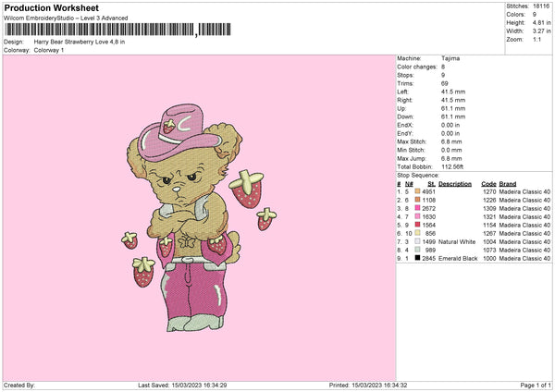The height and width of the screenshot is (392, 555).
Task: Click the Stitches count 18116
Action: [x=541, y=6]
